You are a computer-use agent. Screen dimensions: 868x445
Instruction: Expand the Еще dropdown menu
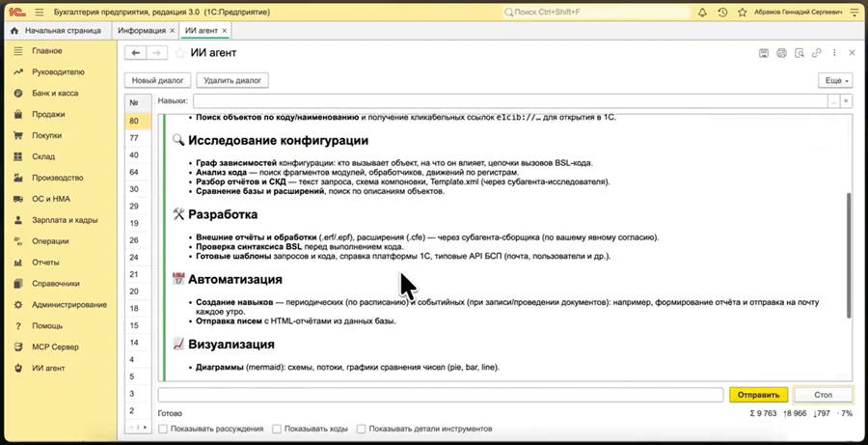835,80
